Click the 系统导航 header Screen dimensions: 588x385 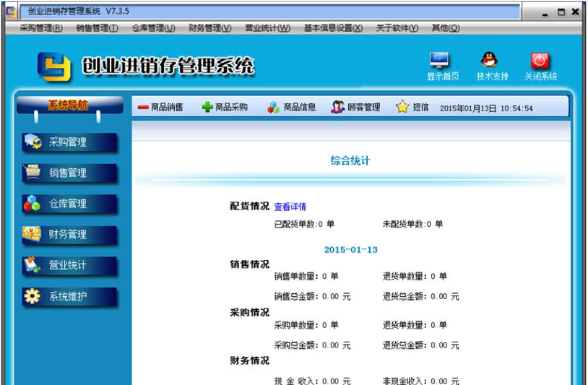[70, 105]
